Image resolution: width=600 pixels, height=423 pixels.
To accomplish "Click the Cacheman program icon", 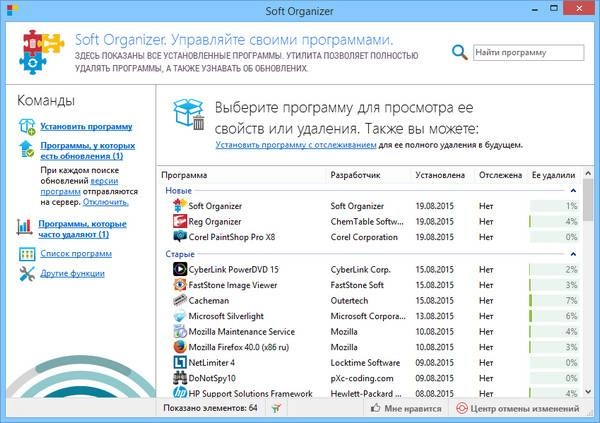I will [x=179, y=300].
